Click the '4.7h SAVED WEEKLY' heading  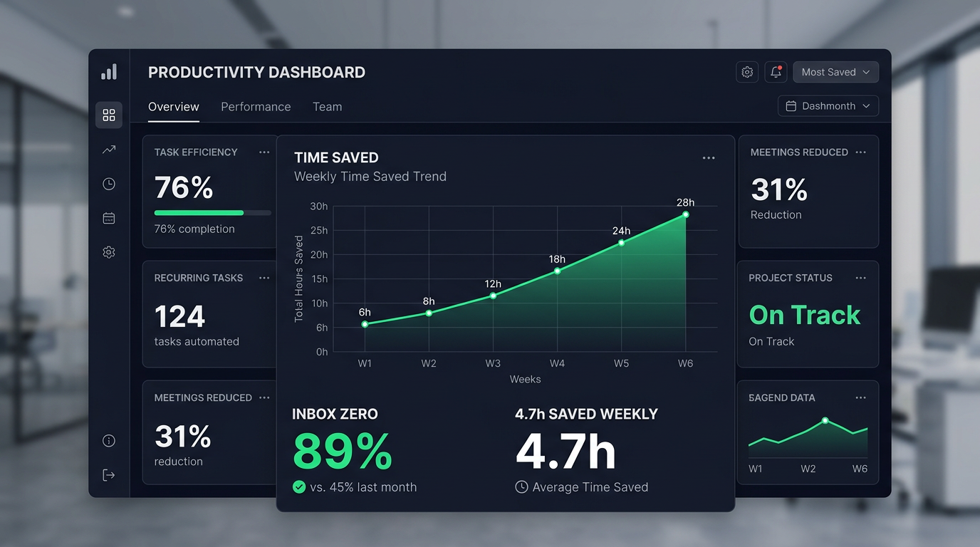(x=586, y=415)
